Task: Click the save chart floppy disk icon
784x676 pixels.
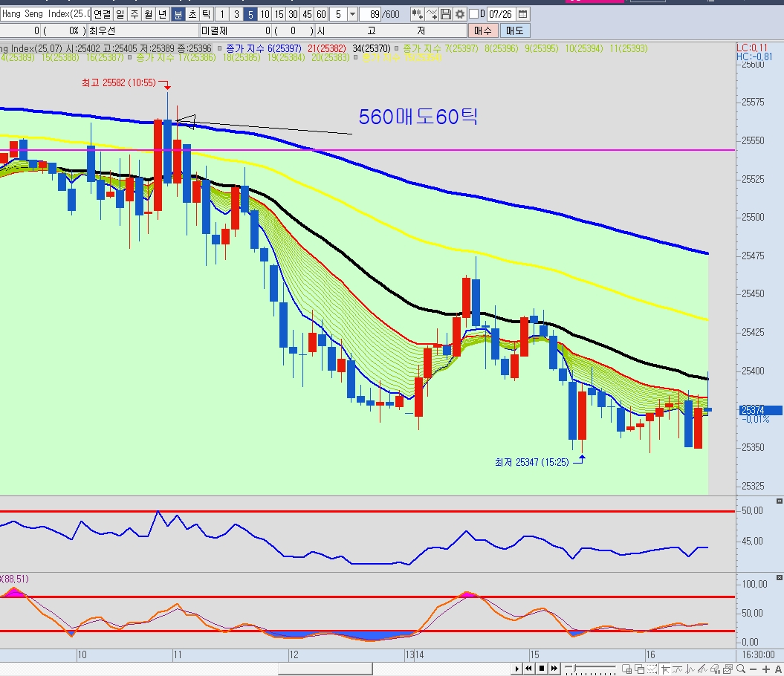Action: coord(446,14)
